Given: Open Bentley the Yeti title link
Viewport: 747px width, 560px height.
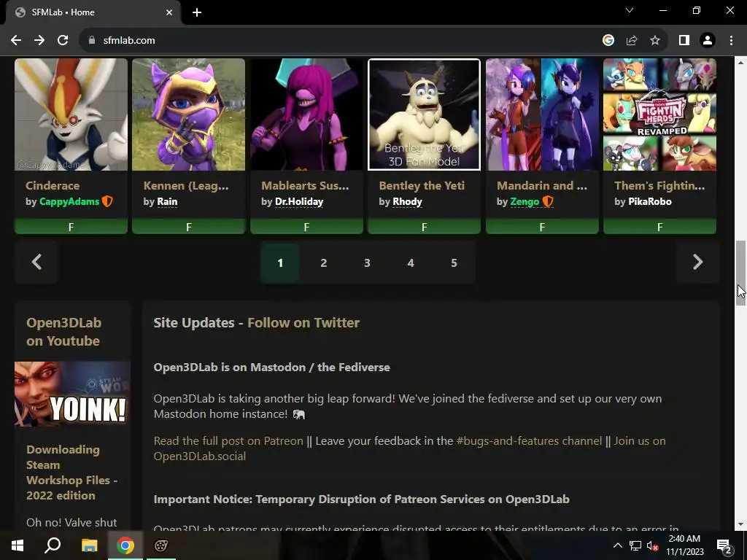Looking at the screenshot, I should [x=422, y=186].
